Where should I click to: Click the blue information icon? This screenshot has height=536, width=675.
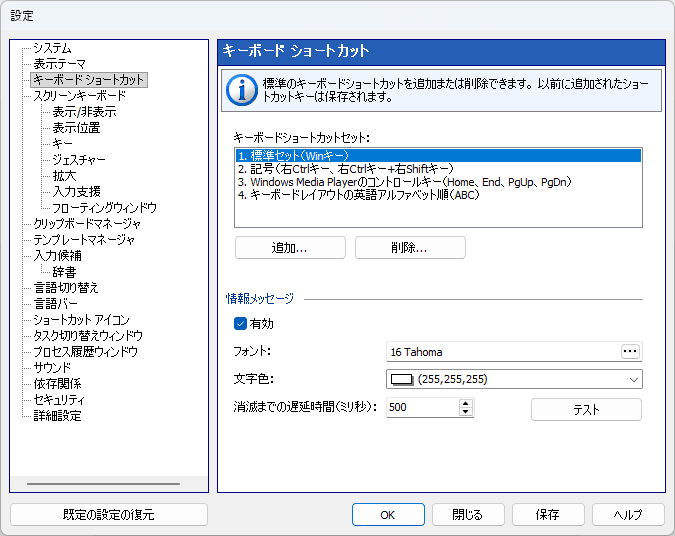pyautogui.click(x=242, y=90)
